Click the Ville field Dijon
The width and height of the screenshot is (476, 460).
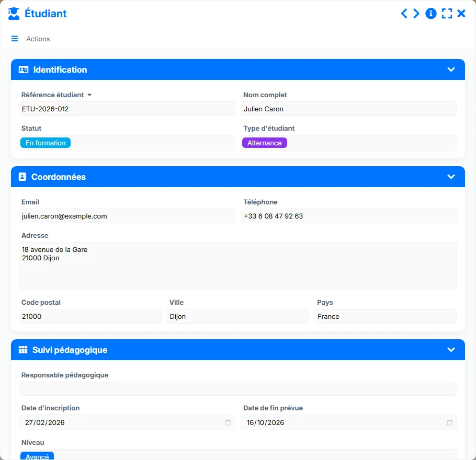(x=238, y=316)
